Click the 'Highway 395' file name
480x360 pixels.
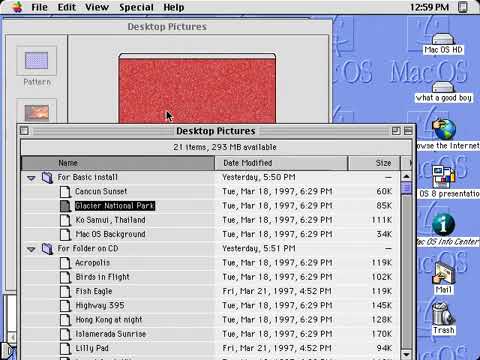coord(100,306)
